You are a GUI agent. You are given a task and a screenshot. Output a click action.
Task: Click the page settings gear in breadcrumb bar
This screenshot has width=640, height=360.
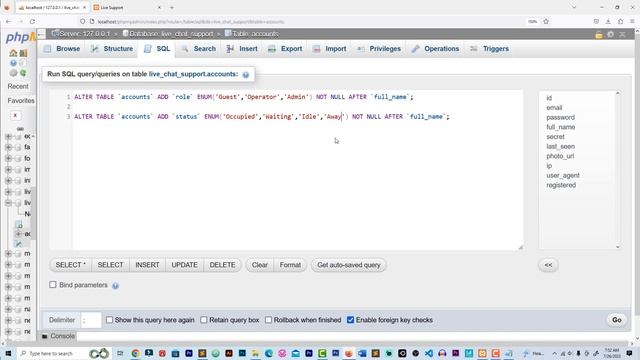point(611,35)
